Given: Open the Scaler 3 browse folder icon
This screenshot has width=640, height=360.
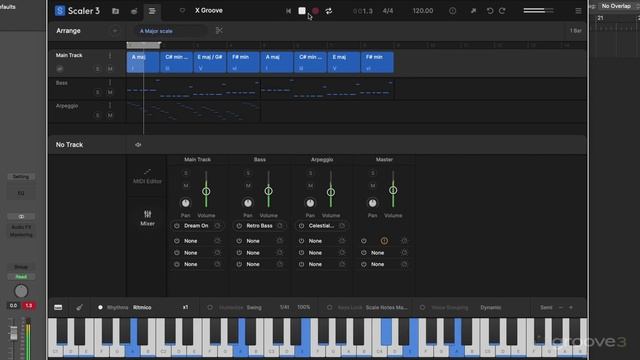Looking at the screenshot, I should tap(116, 11).
